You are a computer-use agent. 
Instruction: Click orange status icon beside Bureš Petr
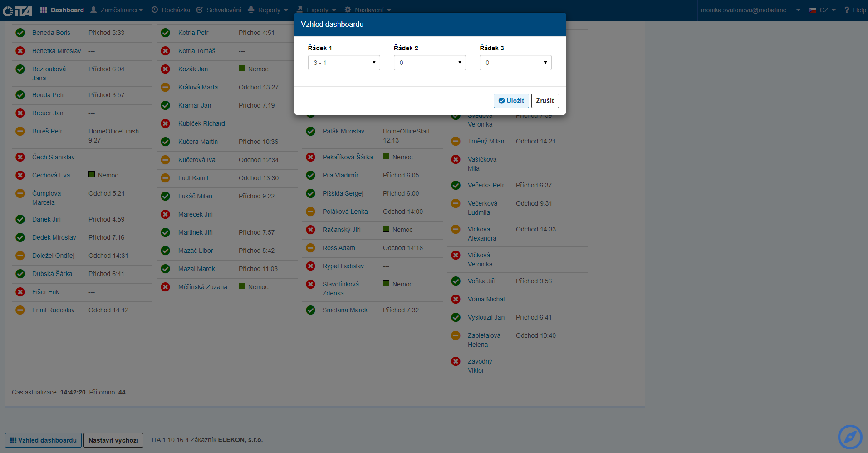[20, 131]
